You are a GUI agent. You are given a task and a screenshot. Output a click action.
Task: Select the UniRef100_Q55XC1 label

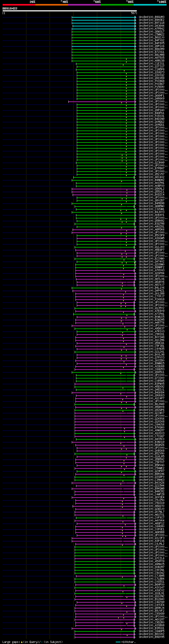(152, 192)
